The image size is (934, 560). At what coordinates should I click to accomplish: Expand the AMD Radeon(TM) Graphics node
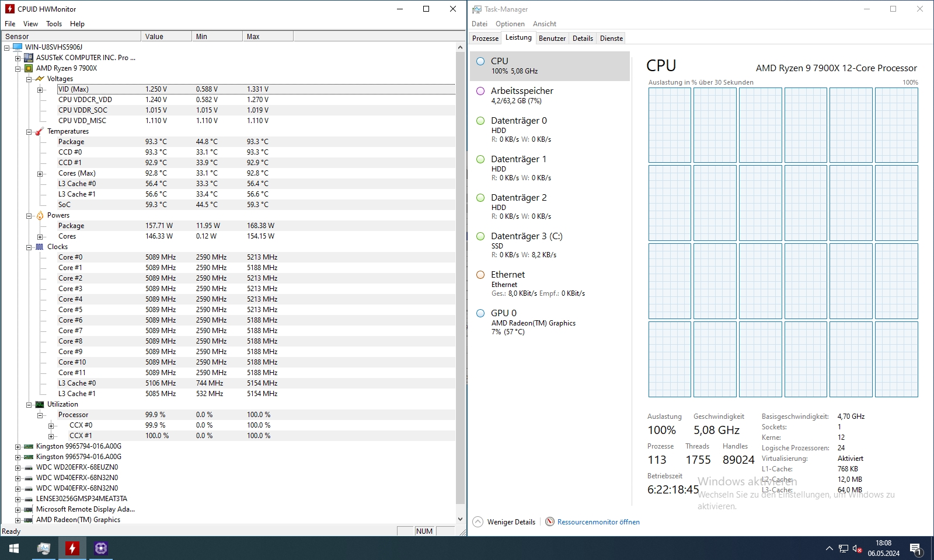[18, 520]
